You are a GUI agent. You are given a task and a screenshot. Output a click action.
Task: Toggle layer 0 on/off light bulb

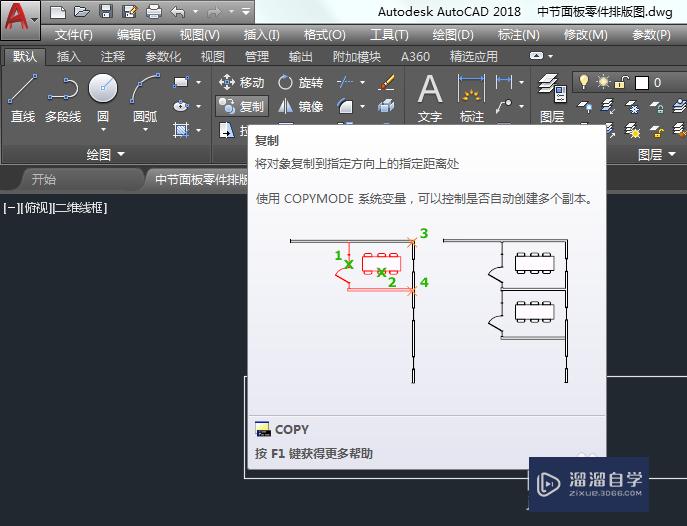click(x=584, y=82)
